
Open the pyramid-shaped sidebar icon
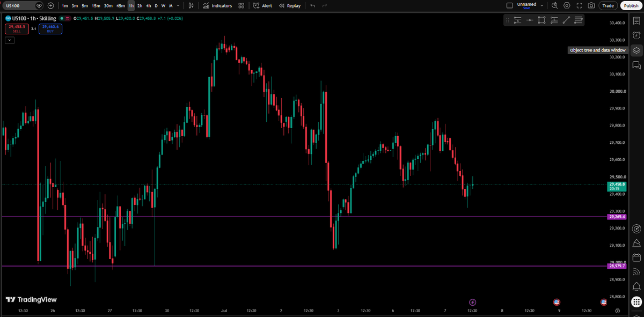point(636,243)
